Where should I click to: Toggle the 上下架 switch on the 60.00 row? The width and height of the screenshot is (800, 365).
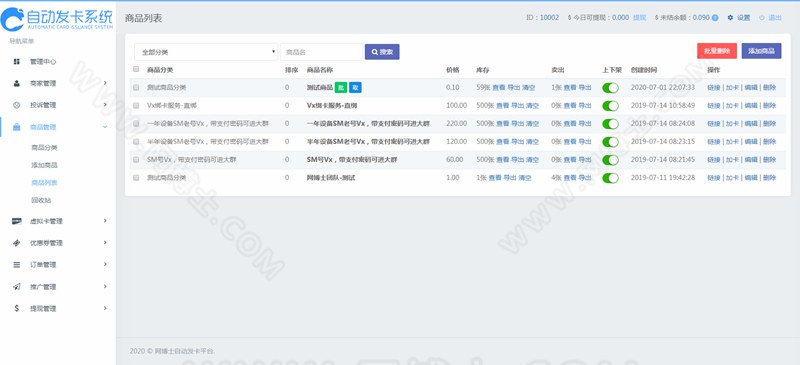tap(610, 160)
